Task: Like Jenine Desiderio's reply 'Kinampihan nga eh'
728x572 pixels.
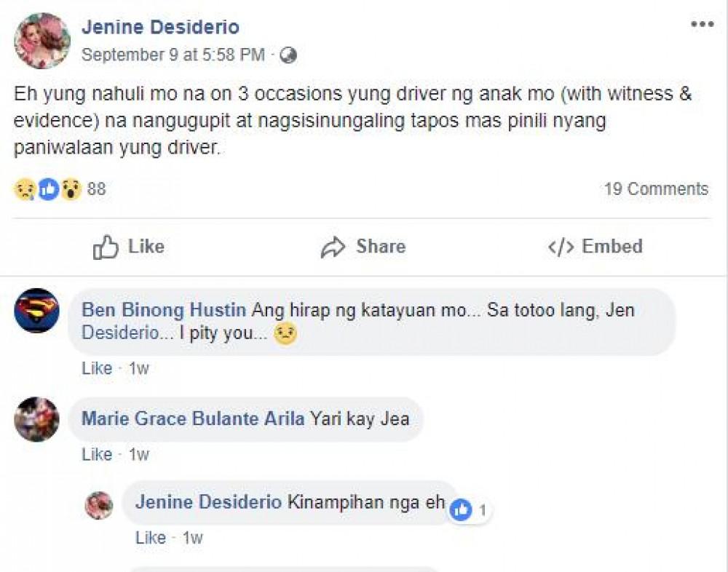Action: [x=151, y=538]
